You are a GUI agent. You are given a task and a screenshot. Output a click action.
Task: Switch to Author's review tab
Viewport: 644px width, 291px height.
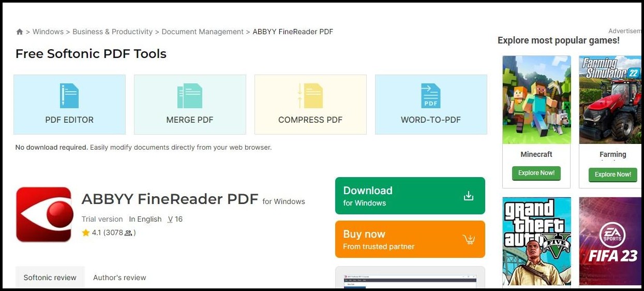coord(119,278)
